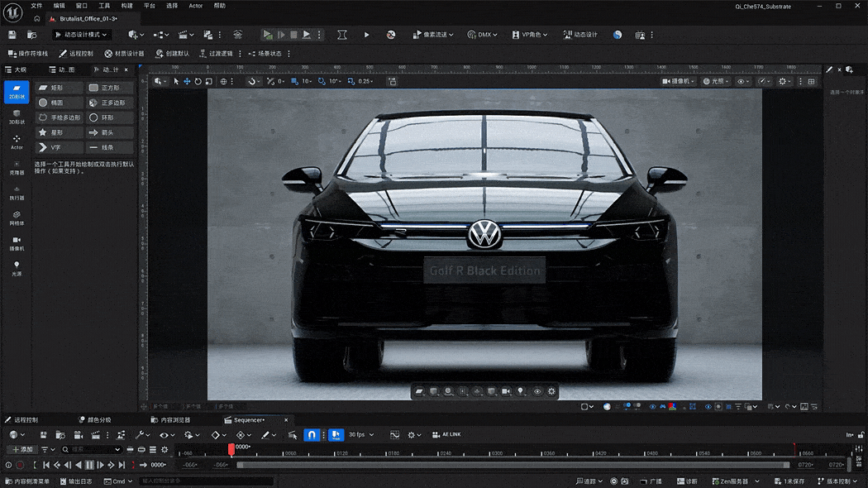The height and width of the screenshot is (488, 868).
Task: Open the 动态设计模式 mode dropdown
Action: 81,35
